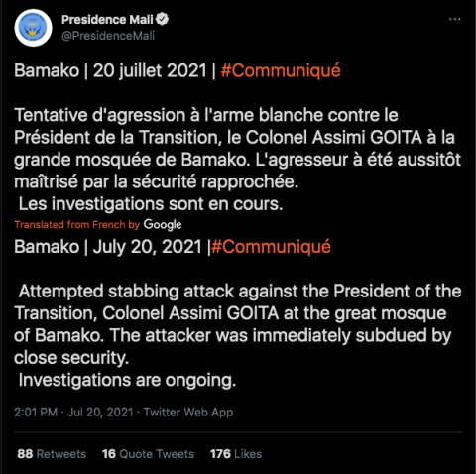Click the Google logo by the translation notice
This screenshot has height=474, width=476.
(x=163, y=225)
